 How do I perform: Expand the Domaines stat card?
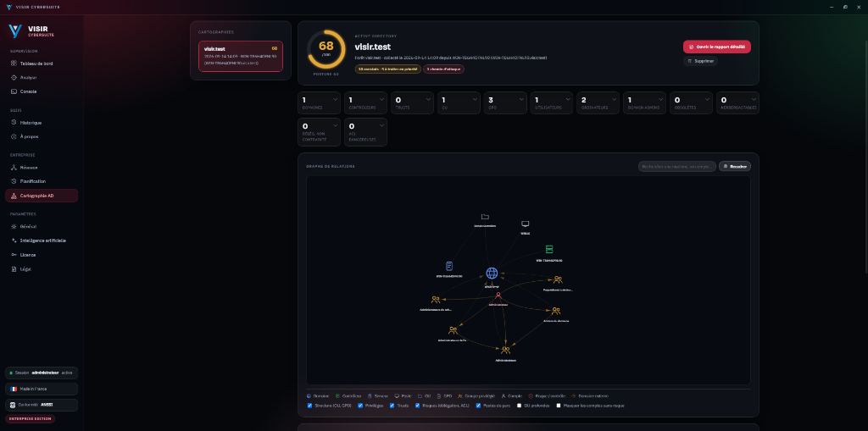[x=319, y=103]
